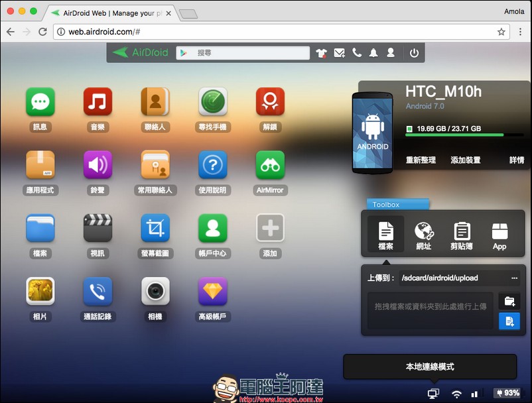532x403 pixels.
Task: Open 帳戶中心 account center
Action: point(213,228)
